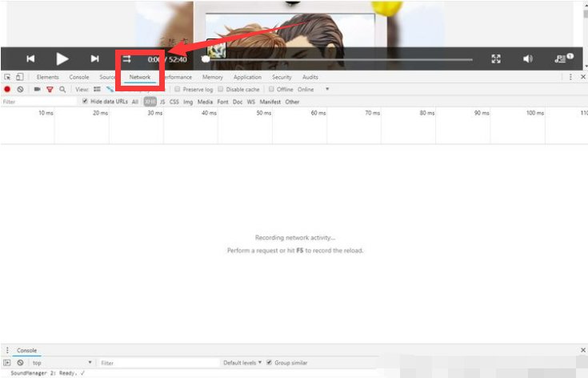Open the console drawer three-dot menu
Screen dimensions: 588x378
[x=7, y=350]
